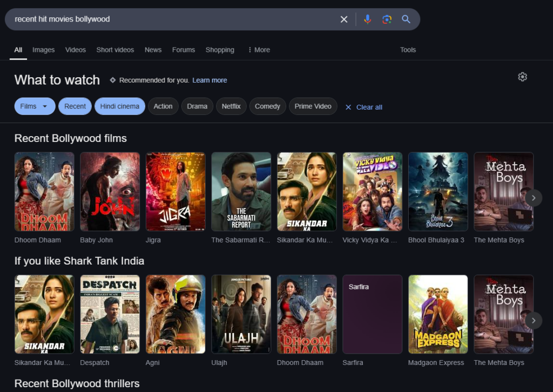553x392 pixels.
Task: Toggle off the Recent filter chip
Action: (75, 106)
